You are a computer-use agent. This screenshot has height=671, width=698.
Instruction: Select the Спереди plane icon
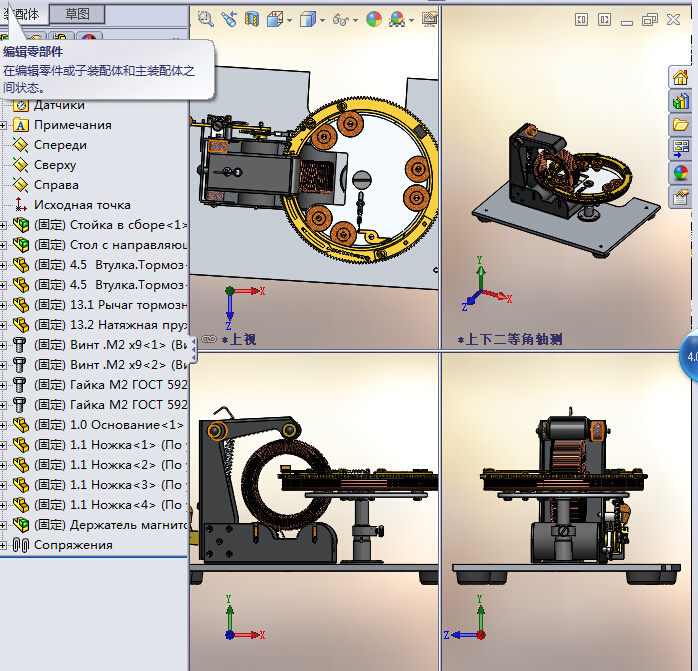point(20,145)
